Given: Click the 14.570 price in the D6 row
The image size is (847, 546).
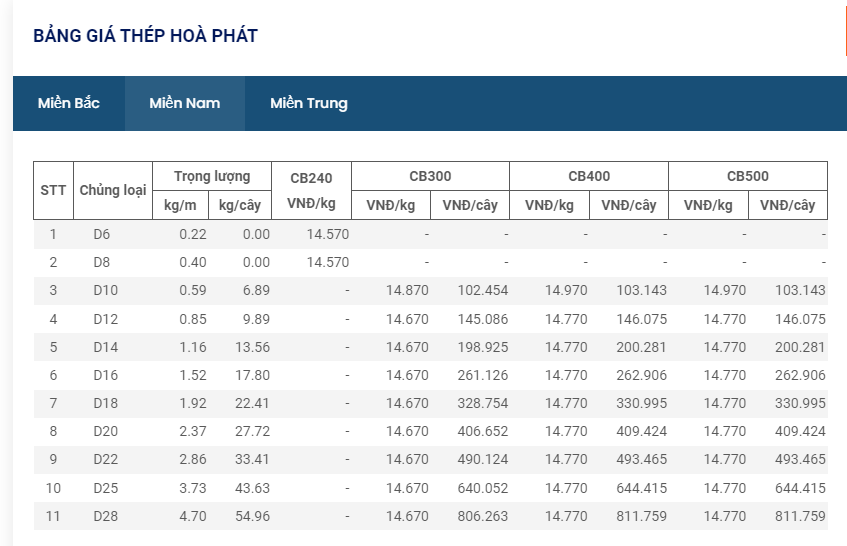Looking at the screenshot, I should point(328,234).
